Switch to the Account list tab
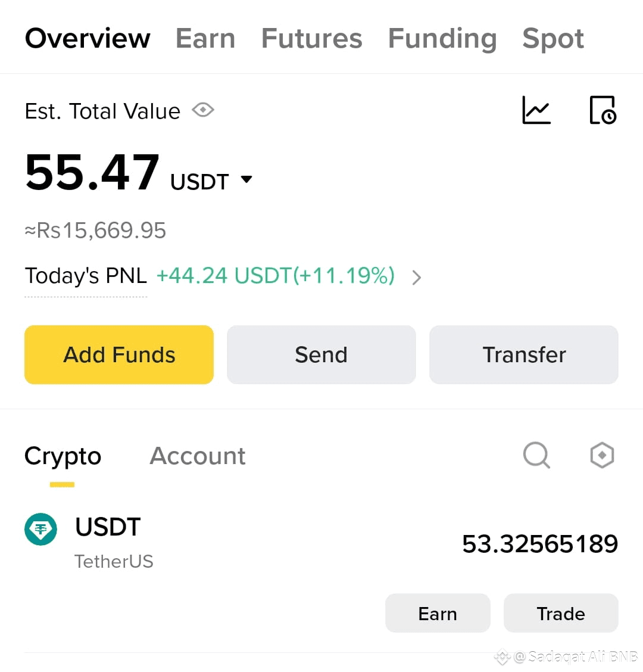643x672 pixels. [x=198, y=456]
